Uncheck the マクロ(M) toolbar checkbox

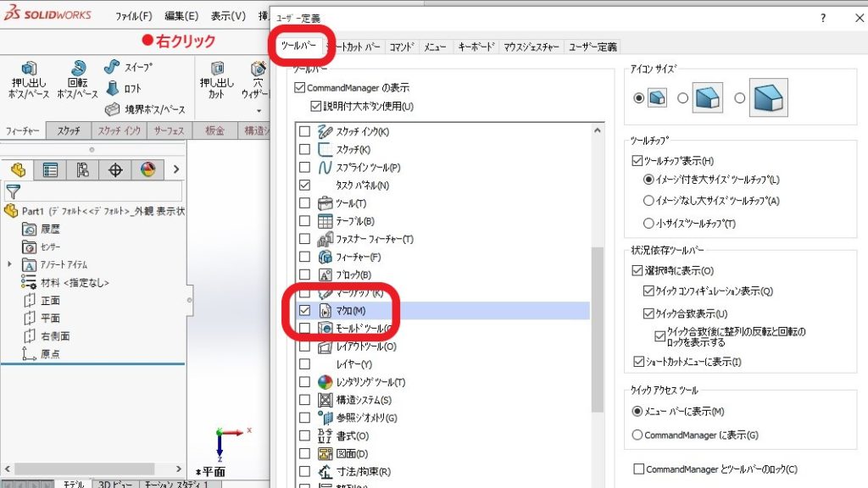point(304,311)
